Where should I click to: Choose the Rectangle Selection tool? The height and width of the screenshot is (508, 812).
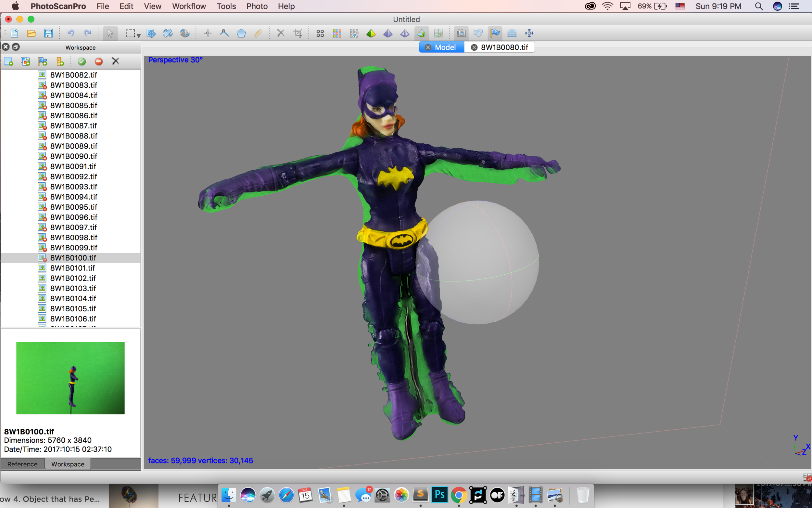click(130, 33)
